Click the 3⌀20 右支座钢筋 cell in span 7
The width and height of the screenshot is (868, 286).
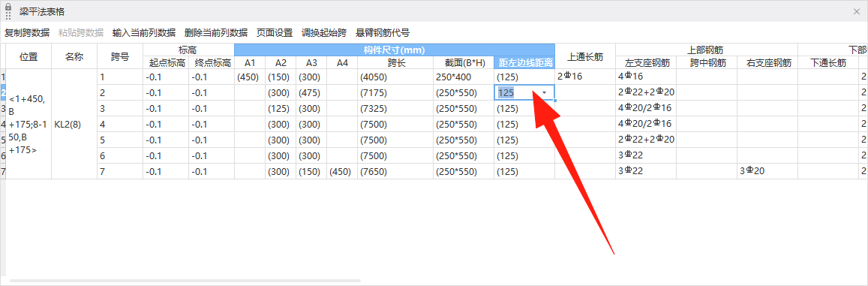(x=767, y=171)
